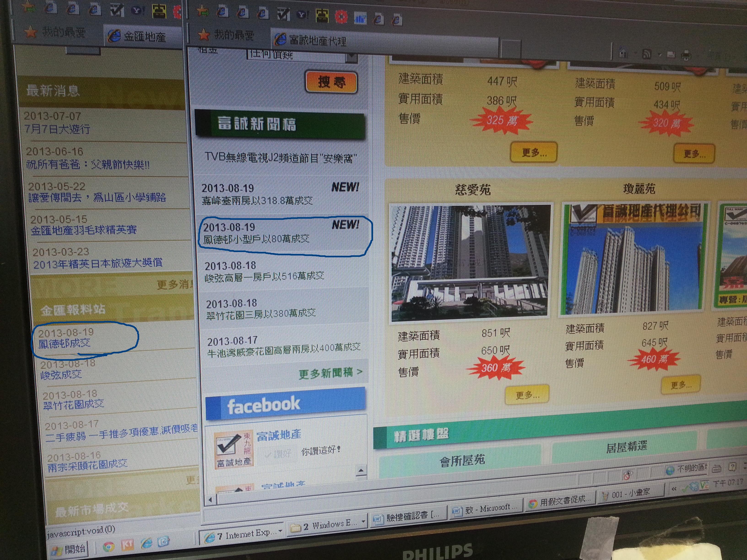This screenshot has height=560, width=747.
Task: Open the 牛池灣威豪花園高層兩房以400萬成交 news
Action: [284, 350]
